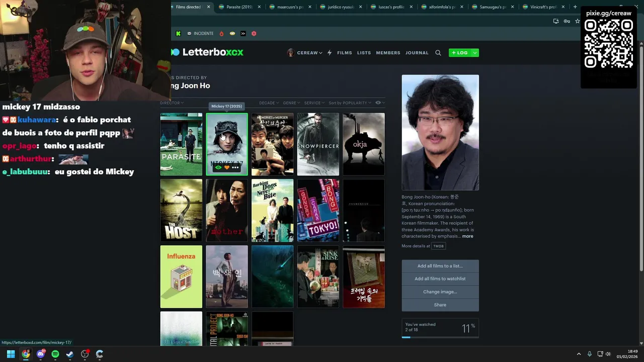Switch to xiforimfola's profile tab

pos(442,7)
